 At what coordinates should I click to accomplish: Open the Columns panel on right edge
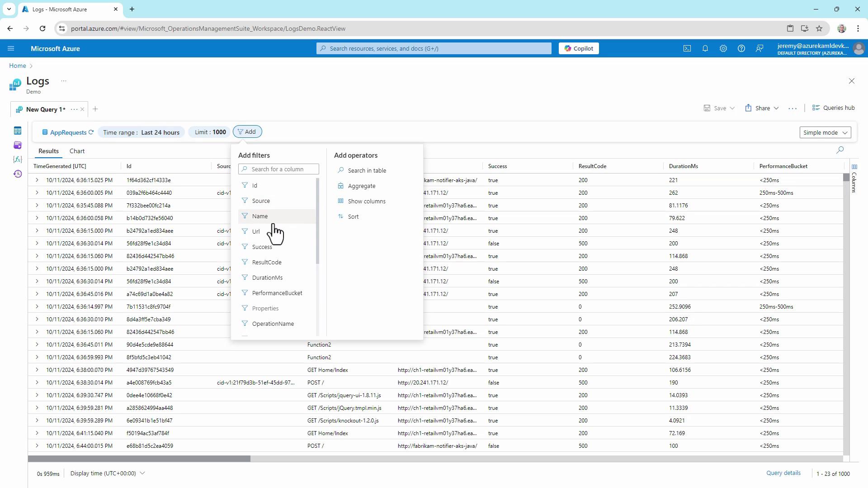[854, 178]
